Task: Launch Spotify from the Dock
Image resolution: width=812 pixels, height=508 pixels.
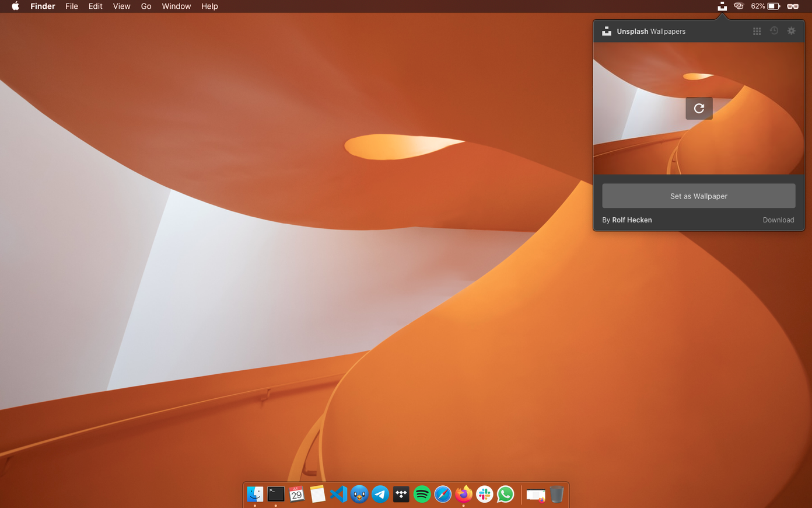Action: (x=422, y=494)
